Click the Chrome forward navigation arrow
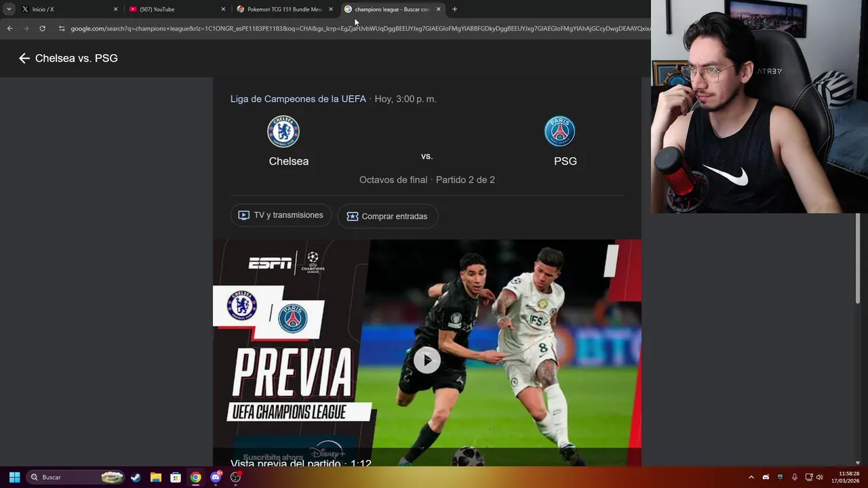 pos(26,28)
